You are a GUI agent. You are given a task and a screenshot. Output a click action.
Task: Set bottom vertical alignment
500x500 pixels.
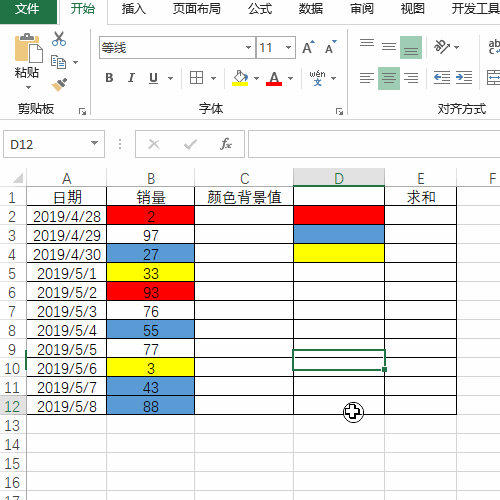tap(411, 48)
